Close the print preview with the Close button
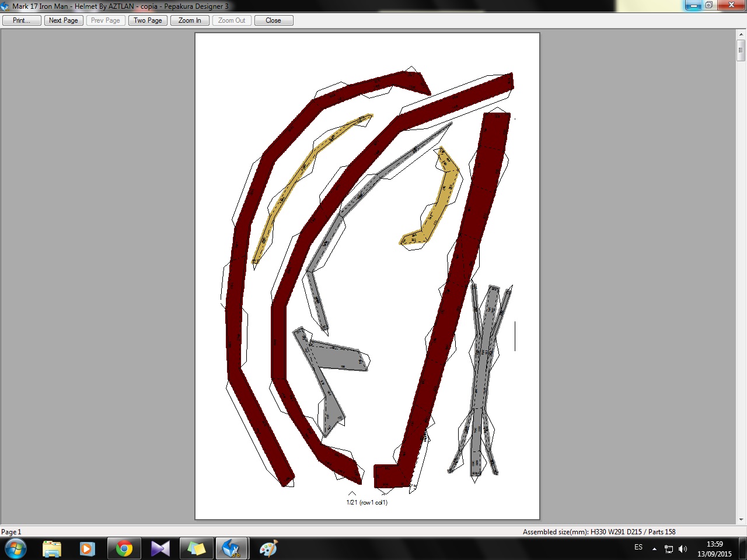This screenshot has height=560, width=747. [x=274, y=20]
